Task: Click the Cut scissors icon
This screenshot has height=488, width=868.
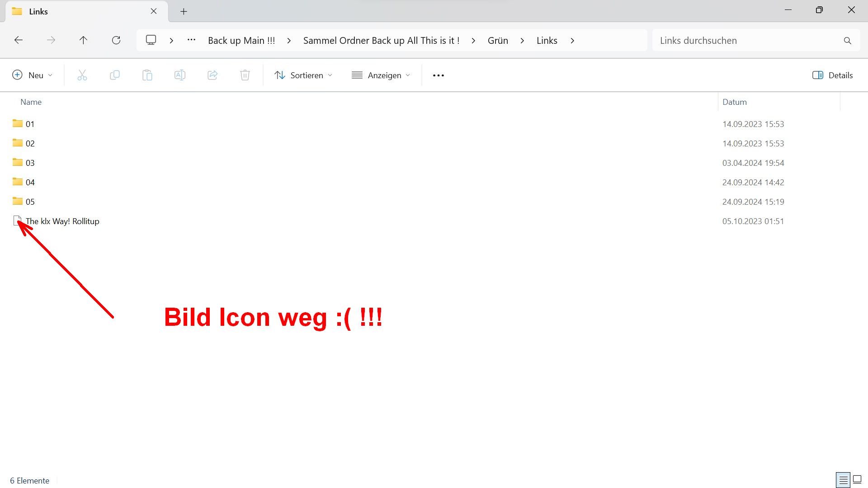Action: [82, 75]
